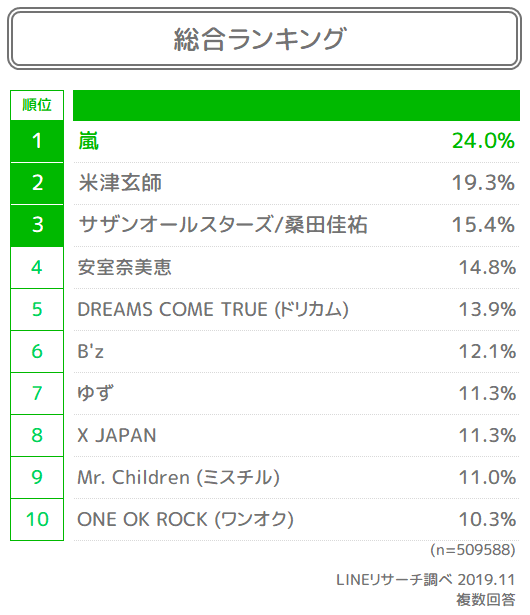Click the rank 7 number cell
Image resolution: width=530 pixels, height=615 pixels.
[x=37, y=393]
